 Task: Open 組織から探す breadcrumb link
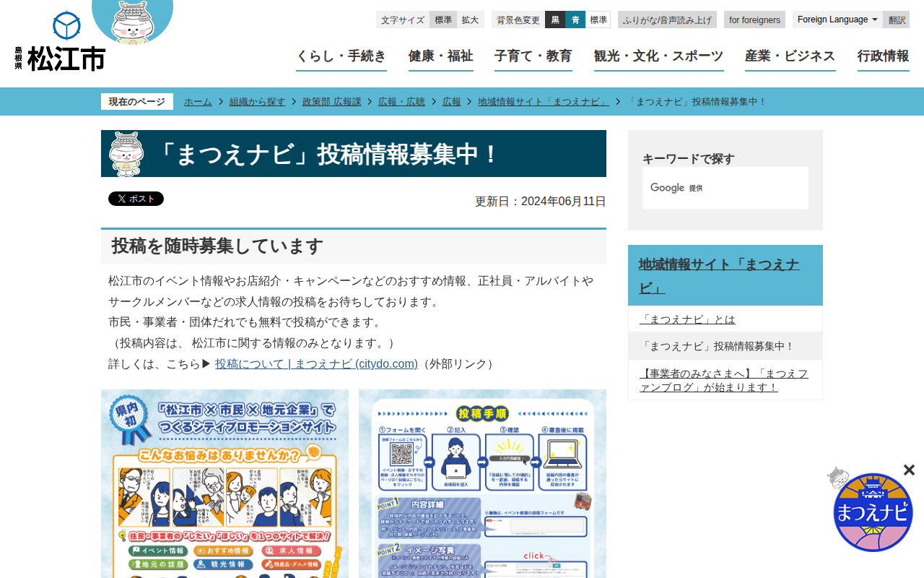(258, 102)
